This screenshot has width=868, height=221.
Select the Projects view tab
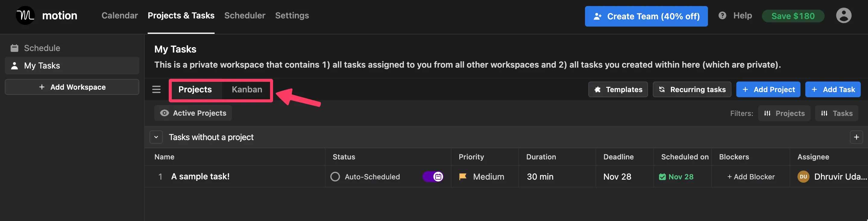click(195, 89)
